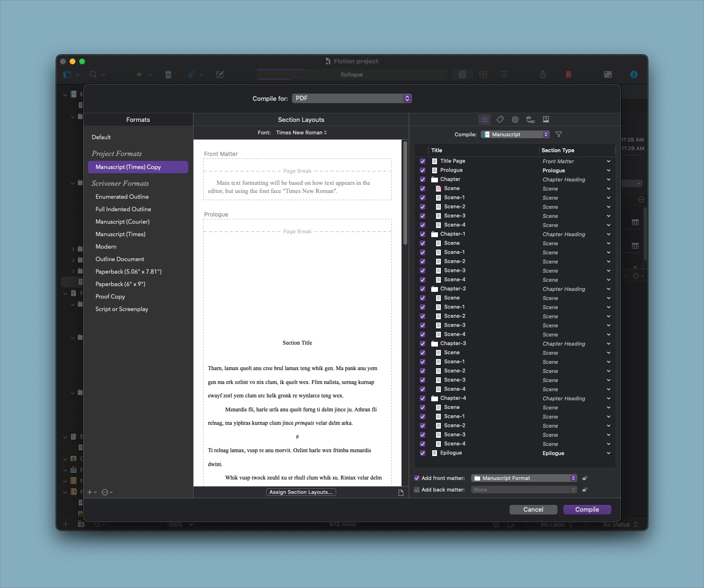Click the page icon below layout preview

[x=401, y=492]
